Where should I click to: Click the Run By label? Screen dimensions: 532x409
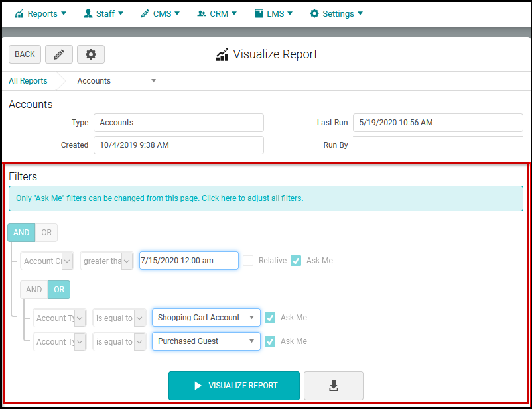(x=336, y=145)
